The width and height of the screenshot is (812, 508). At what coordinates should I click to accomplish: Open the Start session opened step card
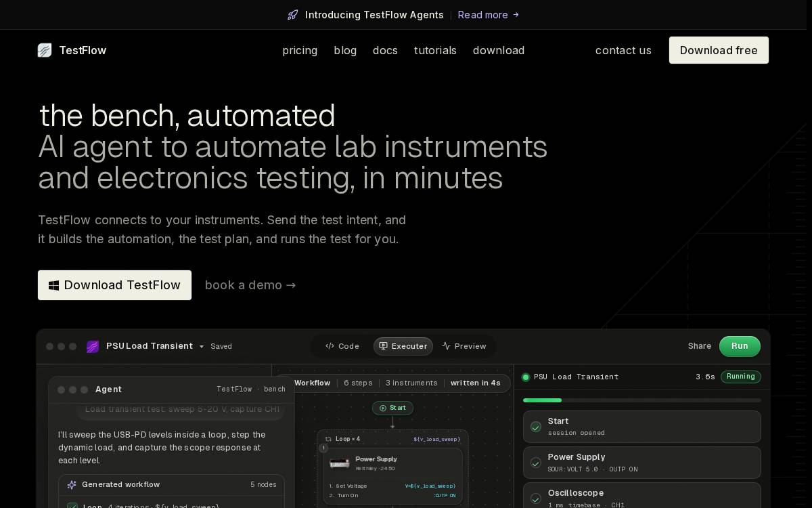[x=642, y=427]
